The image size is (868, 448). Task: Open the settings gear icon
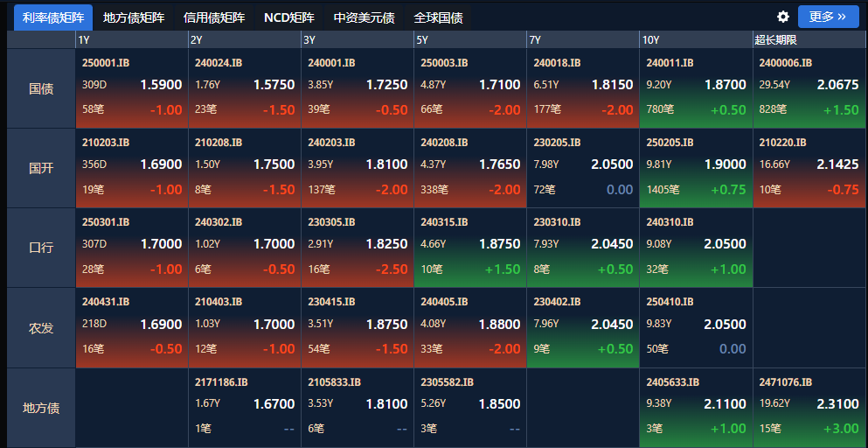tap(783, 17)
